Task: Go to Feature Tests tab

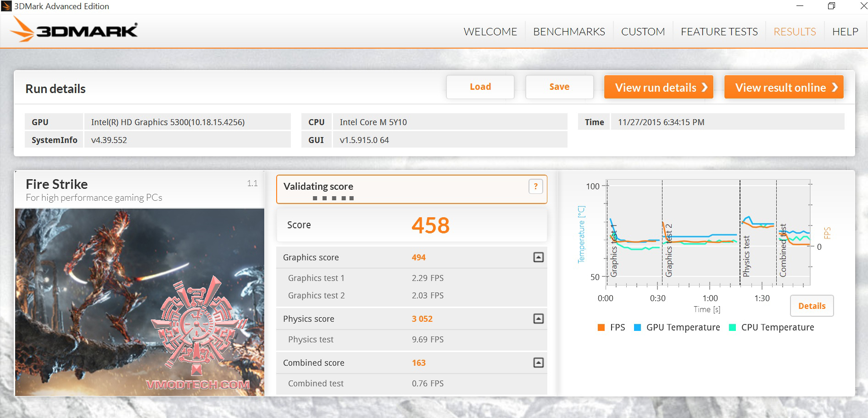Action: (x=719, y=32)
